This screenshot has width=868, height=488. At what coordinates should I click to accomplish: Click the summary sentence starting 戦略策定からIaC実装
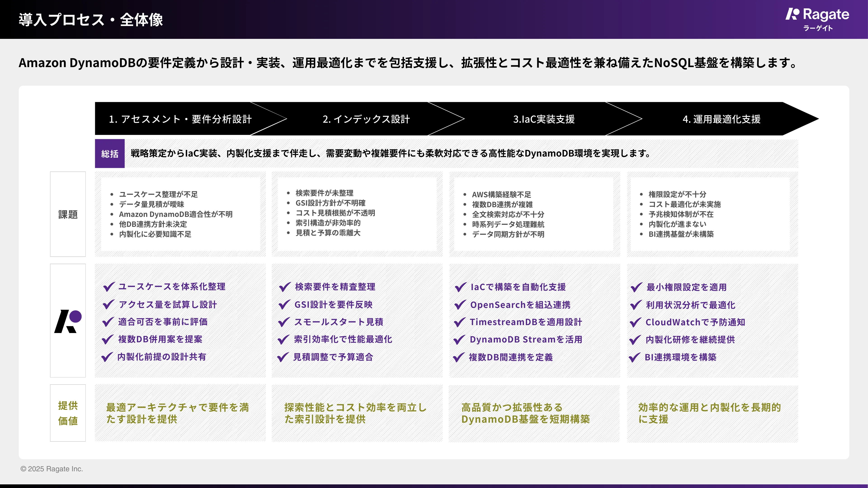[x=391, y=153]
